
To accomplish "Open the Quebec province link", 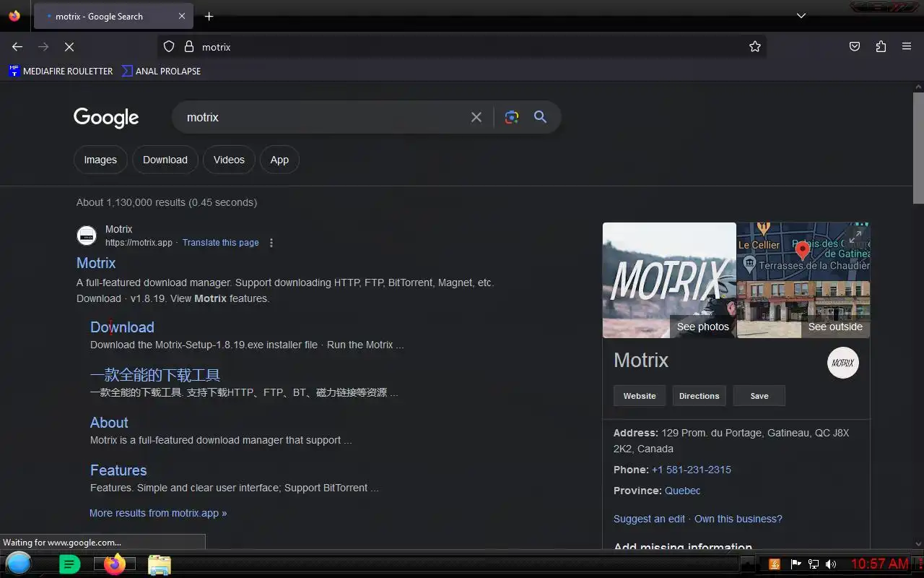I will (682, 491).
